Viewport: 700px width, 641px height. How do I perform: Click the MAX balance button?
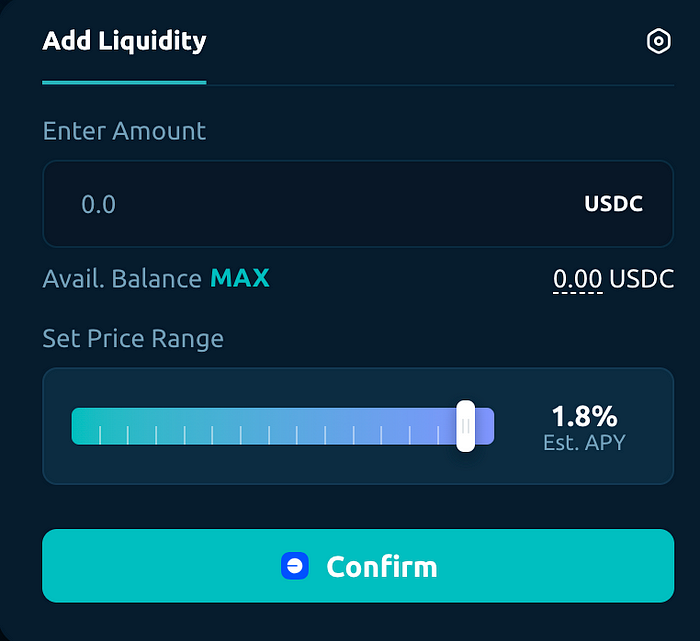240,278
